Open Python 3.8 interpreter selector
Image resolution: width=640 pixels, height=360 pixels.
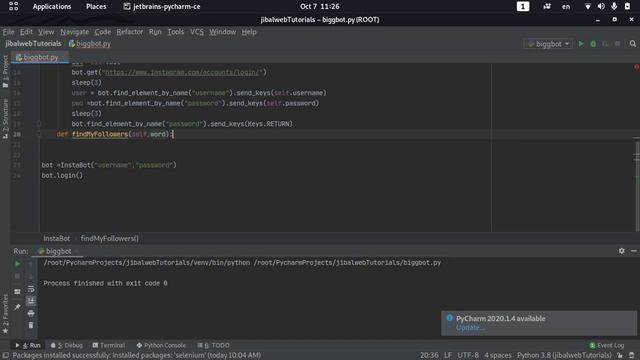(x=564, y=356)
